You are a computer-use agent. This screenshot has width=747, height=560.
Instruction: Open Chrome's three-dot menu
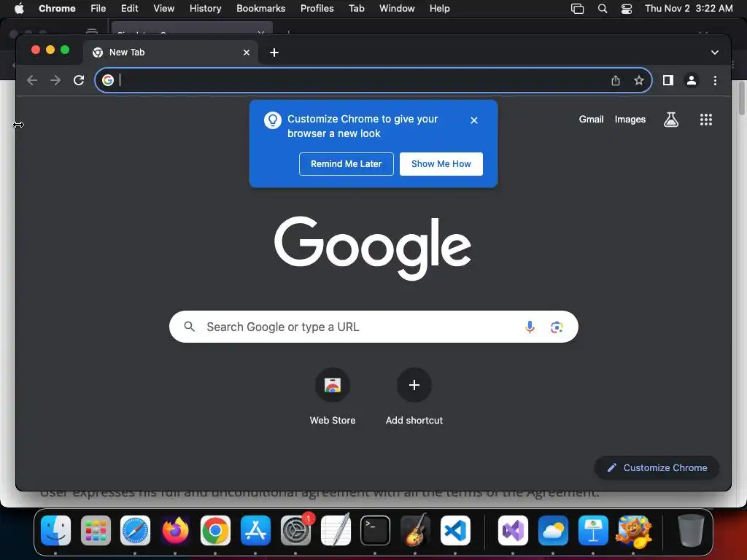coord(715,80)
